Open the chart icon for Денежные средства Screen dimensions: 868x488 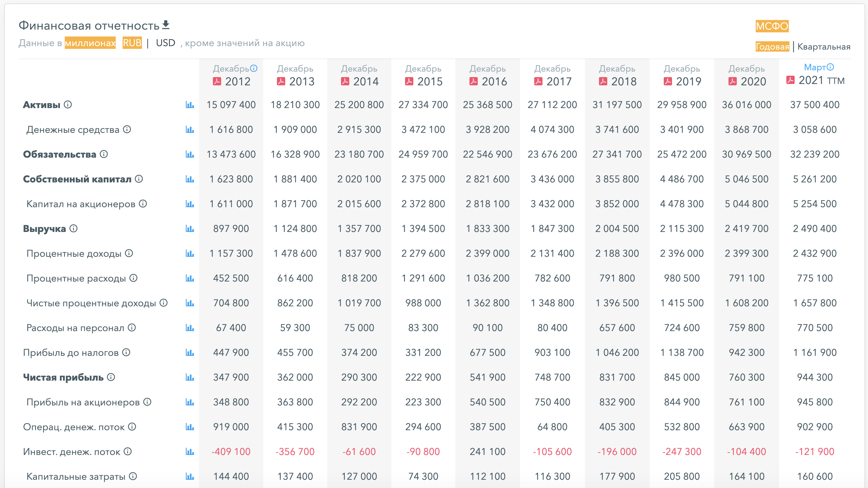pyautogui.click(x=190, y=129)
